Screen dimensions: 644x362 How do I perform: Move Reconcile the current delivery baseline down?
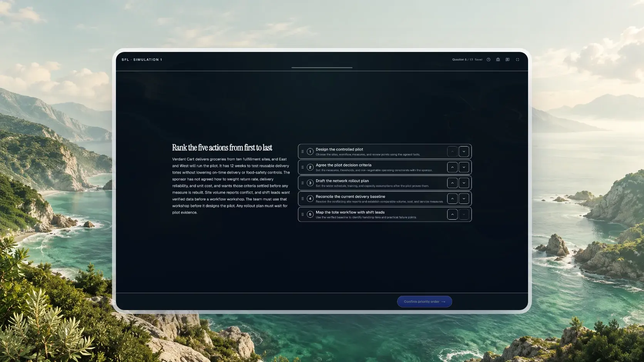pos(464,199)
